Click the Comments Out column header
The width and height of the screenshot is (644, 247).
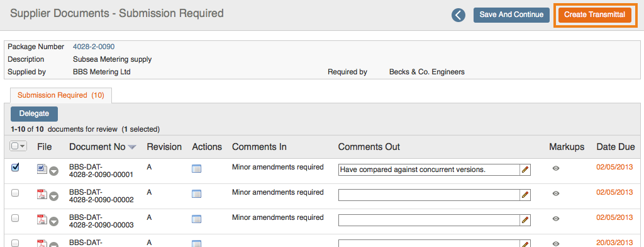[x=369, y=147]
